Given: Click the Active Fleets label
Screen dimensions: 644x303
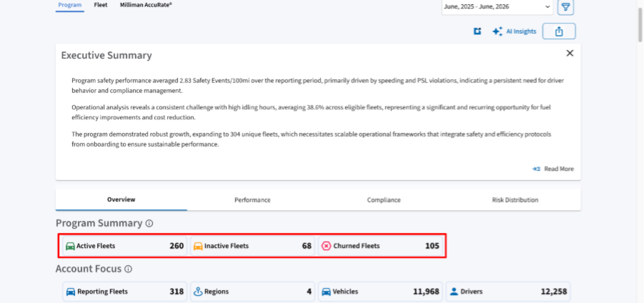Looking at the screenshot, I should [x=96, y=246].
